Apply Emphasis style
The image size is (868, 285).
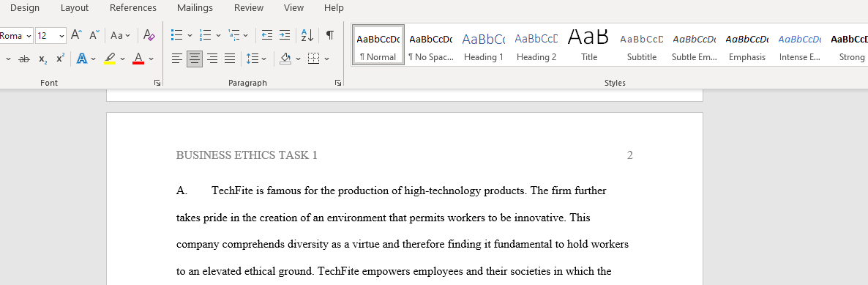point(747,45)
